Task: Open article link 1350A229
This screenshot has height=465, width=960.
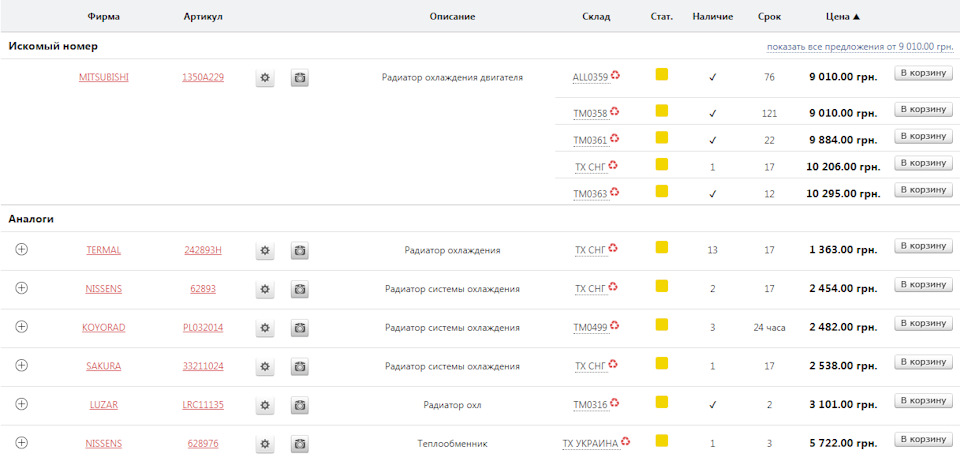Action: tap(203, 78)
